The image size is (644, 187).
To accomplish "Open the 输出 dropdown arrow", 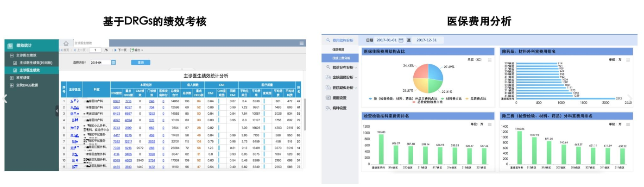I will [142, 50].
